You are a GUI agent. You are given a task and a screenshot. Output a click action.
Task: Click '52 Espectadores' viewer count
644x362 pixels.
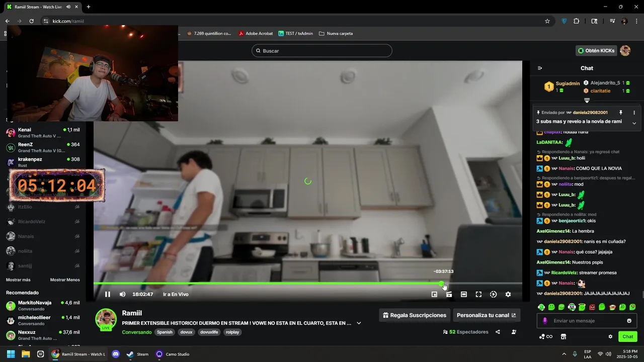point(465,332)
